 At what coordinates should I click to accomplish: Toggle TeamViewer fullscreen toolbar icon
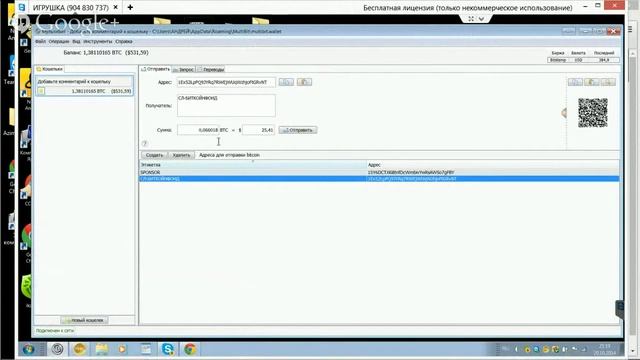[x=471, y=19]
